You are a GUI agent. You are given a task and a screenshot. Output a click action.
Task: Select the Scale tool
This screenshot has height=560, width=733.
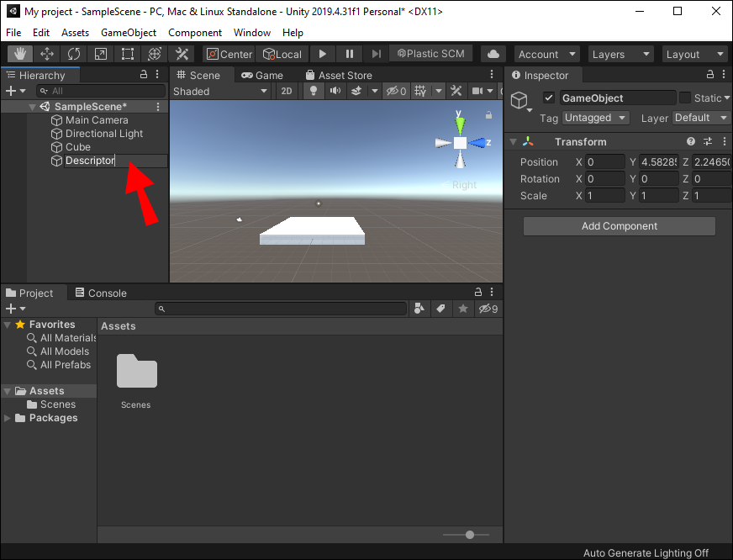(101, 54)
